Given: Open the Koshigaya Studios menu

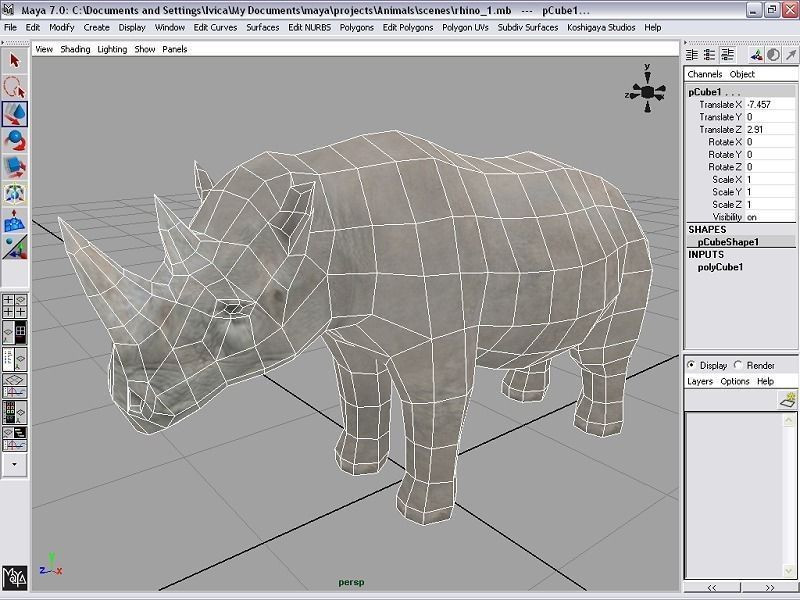Looking at the screenshot, I should pyautogui.click(x=601, y=28).
